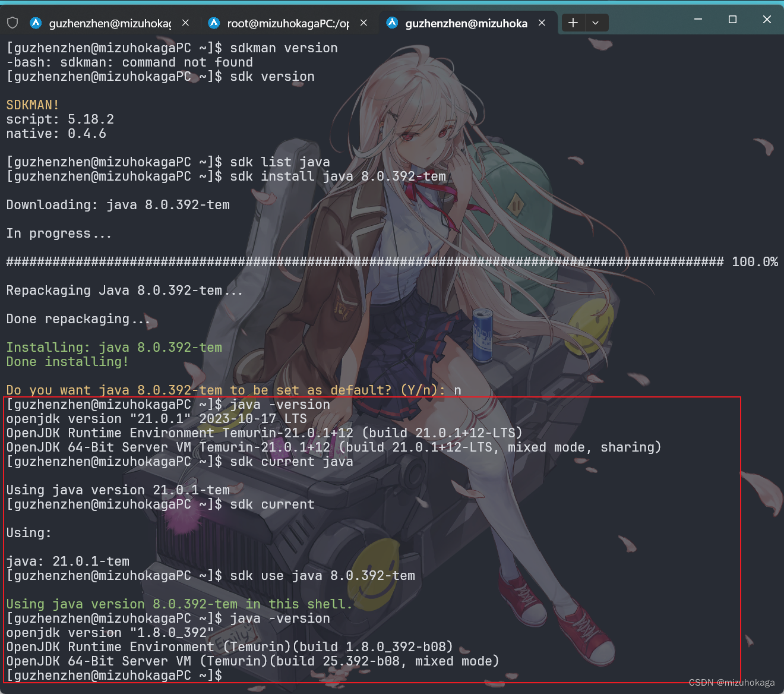This screenshot has height=694, width=784.
Task: Click 'OpenJDK 64-Bit Server VM (Temurin)(build 25.392-b08' line
Action: 253,661
